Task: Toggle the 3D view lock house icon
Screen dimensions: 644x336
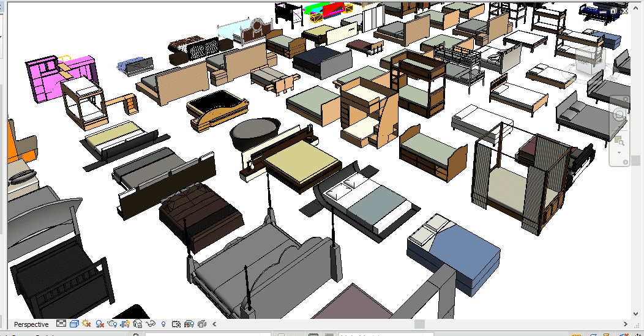Action: click(x=138, y=324)
